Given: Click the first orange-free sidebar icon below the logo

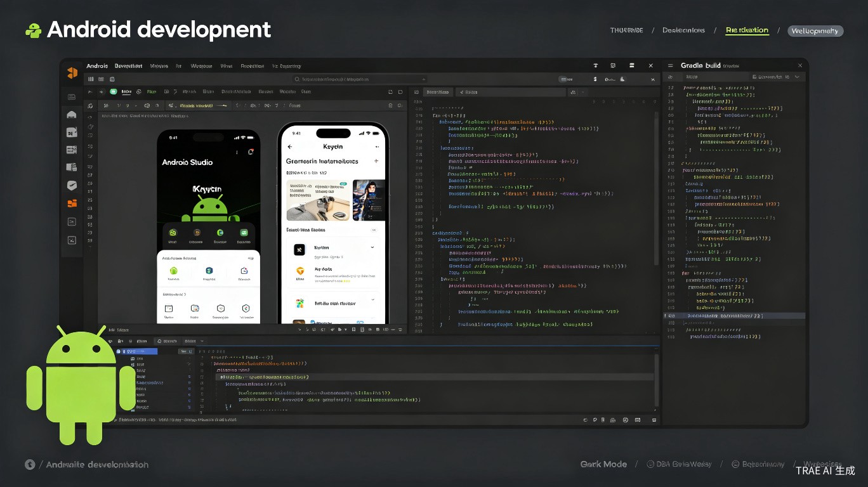Looking at the screenshot, I should point(72,97).
